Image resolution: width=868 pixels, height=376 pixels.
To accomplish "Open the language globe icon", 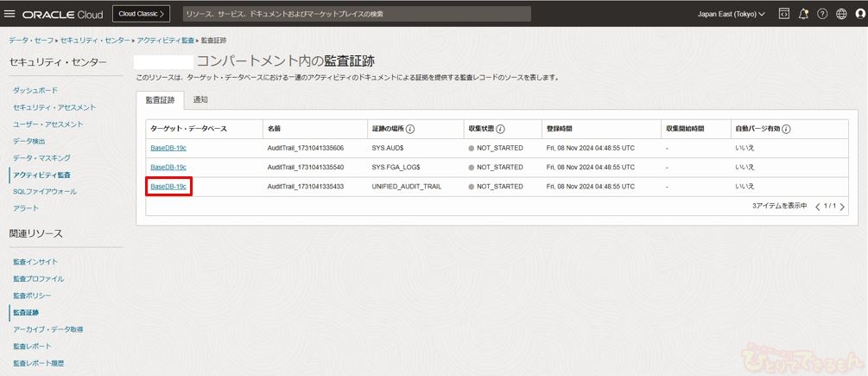I will [x=841, y=14].
